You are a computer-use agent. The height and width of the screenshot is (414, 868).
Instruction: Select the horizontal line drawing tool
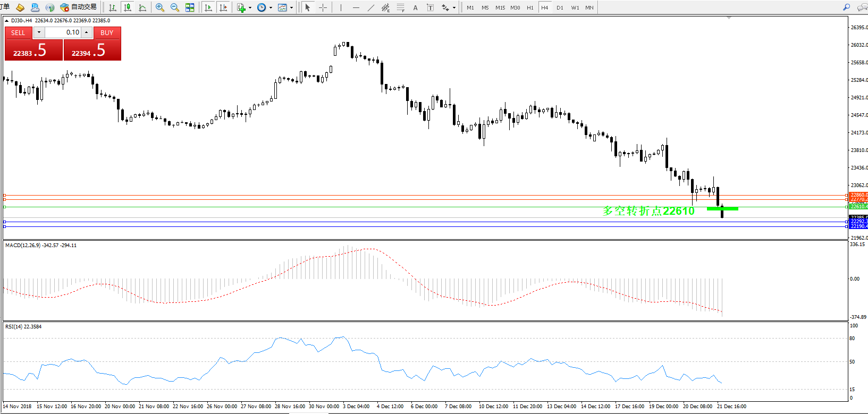[356, 7]
